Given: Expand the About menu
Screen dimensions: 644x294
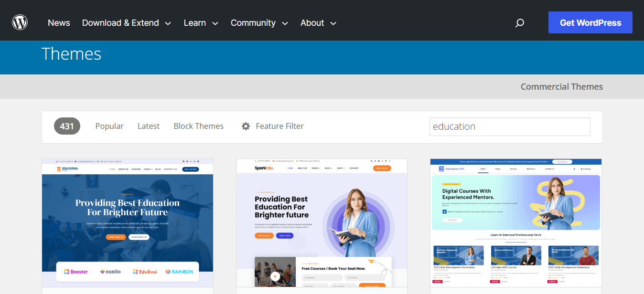Looking at the screenshot, I should [x=318, y=23].
